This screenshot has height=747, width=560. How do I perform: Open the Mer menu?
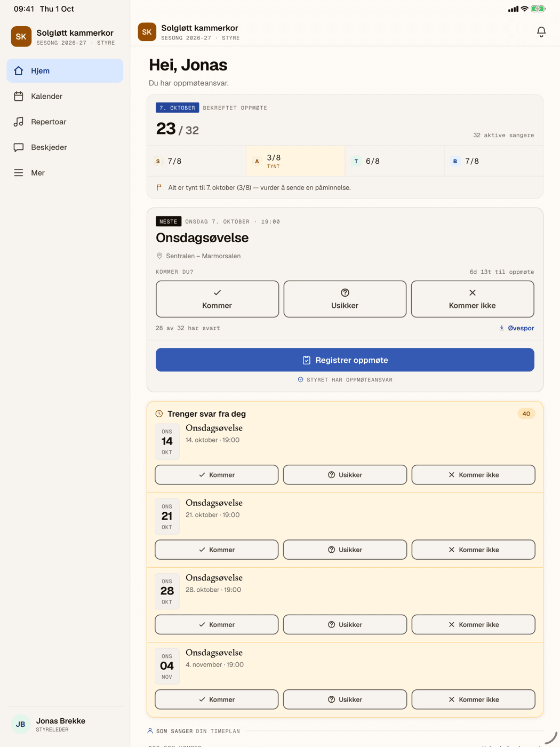pyautogui.click(x=65, y=173)
